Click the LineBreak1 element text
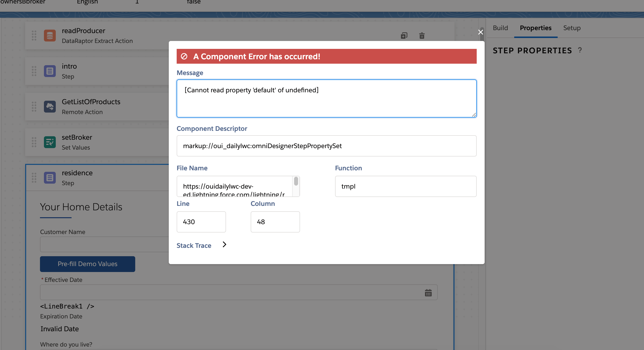 pyautogui.click(x=67, y=306)
